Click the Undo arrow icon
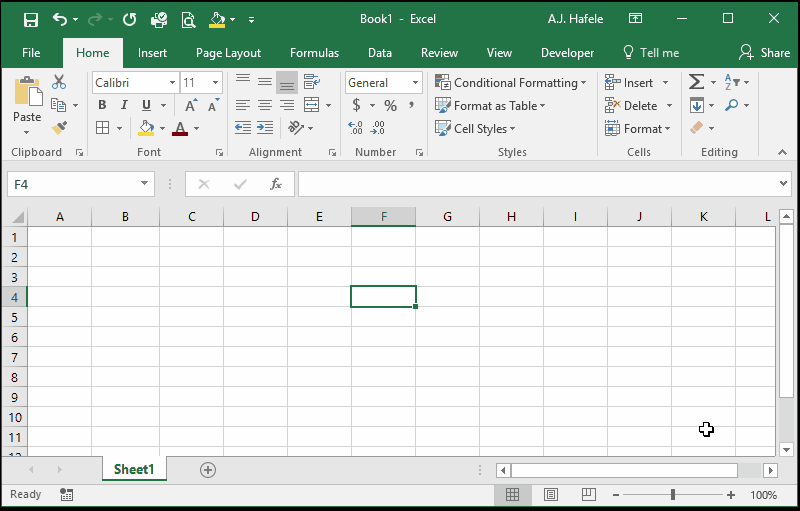Screen dimensions: 800x511 pos(60,19)
